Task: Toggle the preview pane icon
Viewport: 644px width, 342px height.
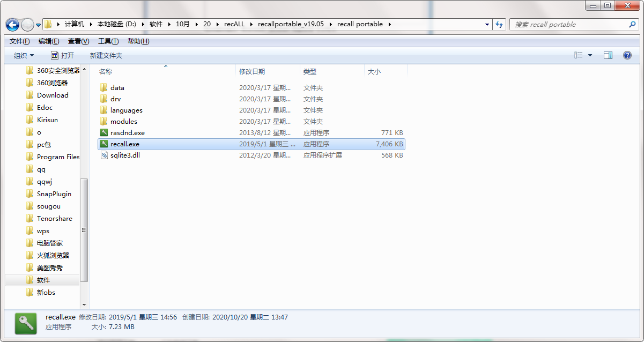Action: point(608,55)
